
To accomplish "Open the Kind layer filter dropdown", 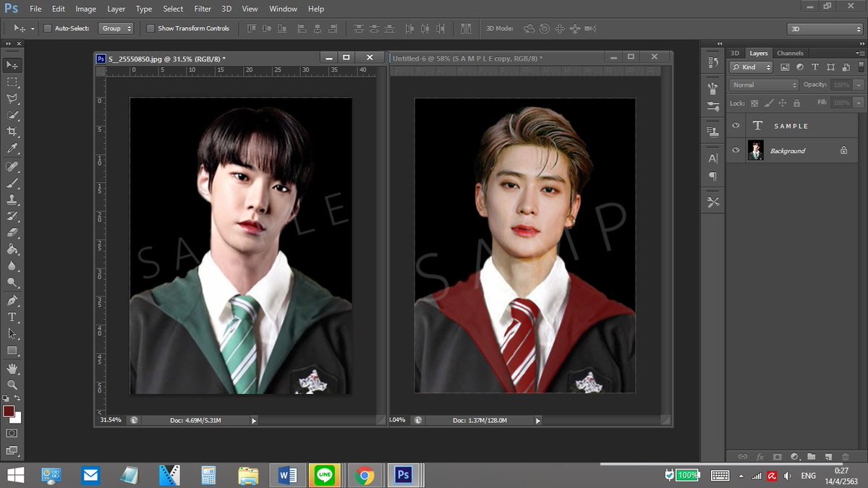I will pos(752,67).
